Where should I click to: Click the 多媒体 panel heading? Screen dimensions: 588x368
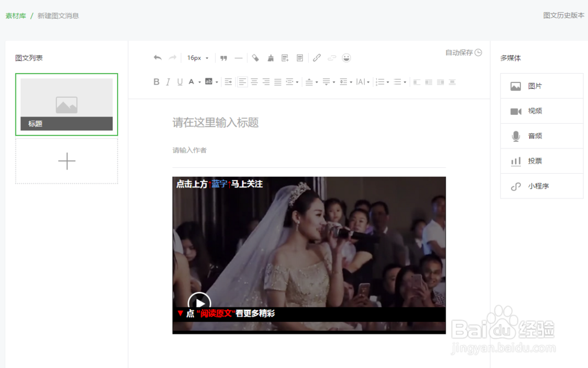[x=510, y=58]
